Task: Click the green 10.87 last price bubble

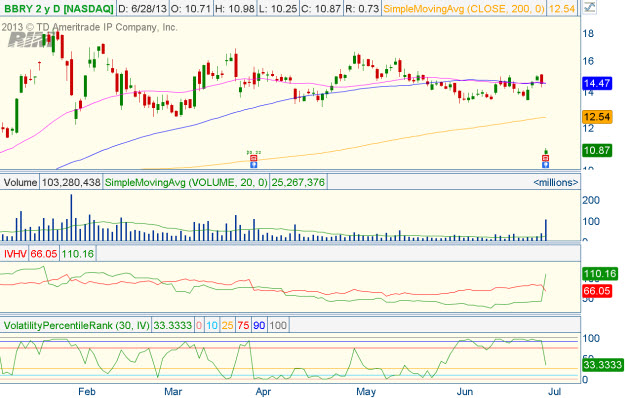Action: [597, 150]
